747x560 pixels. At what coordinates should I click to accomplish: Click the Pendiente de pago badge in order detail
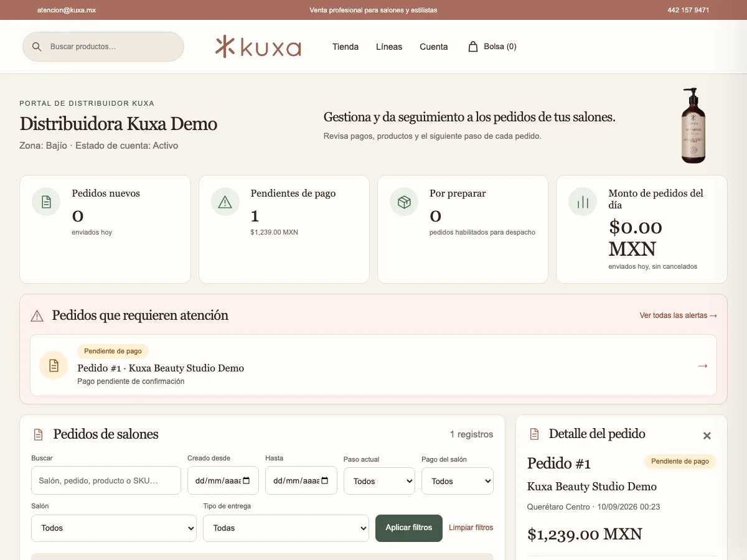[680, 461]
